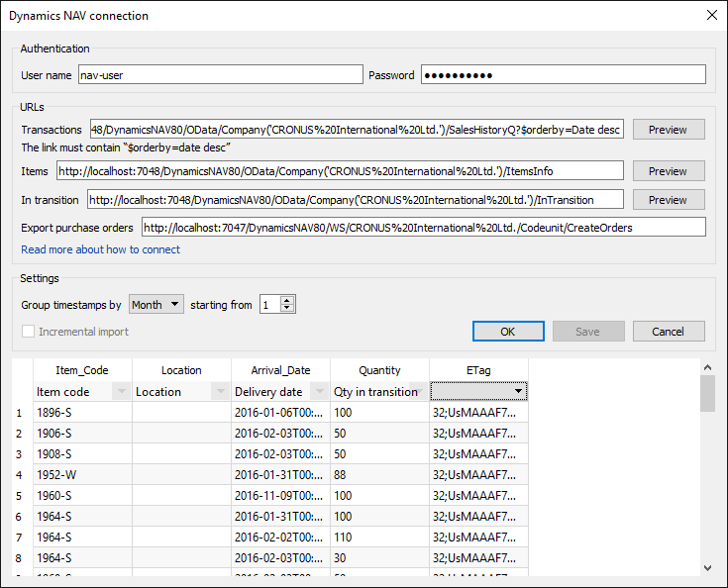Preview the Items URL
Image resolution: width=728 pixels, height=588 pixels.
668,171
